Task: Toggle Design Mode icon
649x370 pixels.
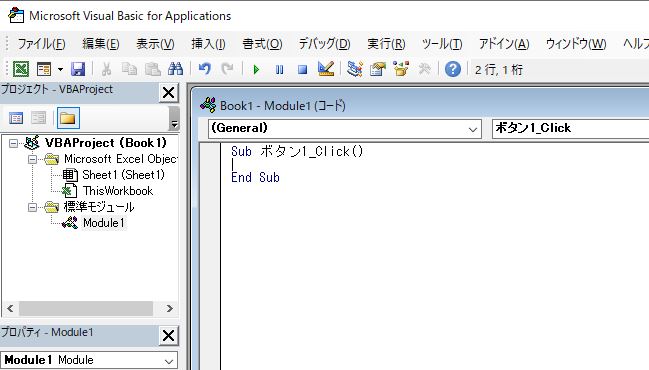Action: click(326, 69)
